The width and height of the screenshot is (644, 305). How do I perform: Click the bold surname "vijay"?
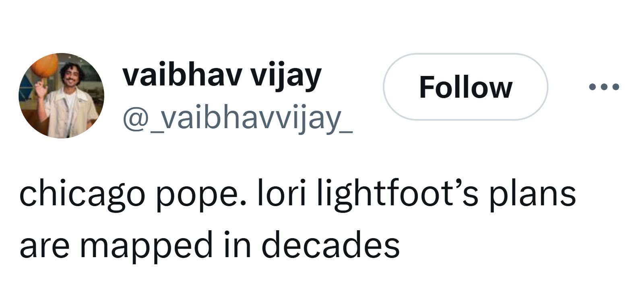coord(286,76)
